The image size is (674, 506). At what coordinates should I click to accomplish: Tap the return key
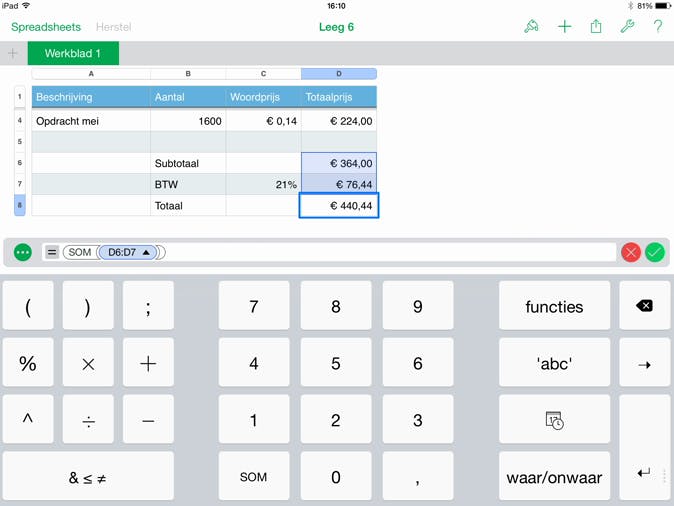coord(644,448)
